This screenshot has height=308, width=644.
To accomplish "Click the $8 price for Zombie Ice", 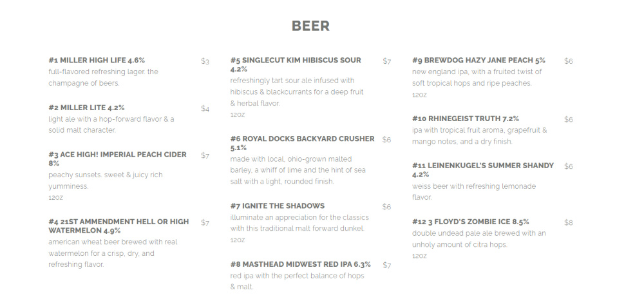I will (x=568, y=222).
